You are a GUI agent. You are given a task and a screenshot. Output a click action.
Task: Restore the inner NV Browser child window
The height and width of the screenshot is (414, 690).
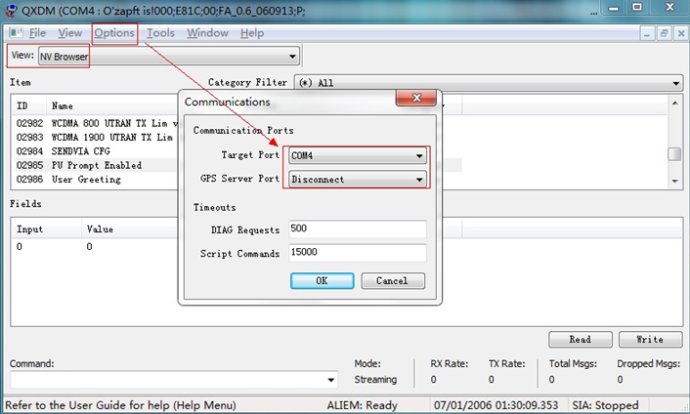pos(664,33)
